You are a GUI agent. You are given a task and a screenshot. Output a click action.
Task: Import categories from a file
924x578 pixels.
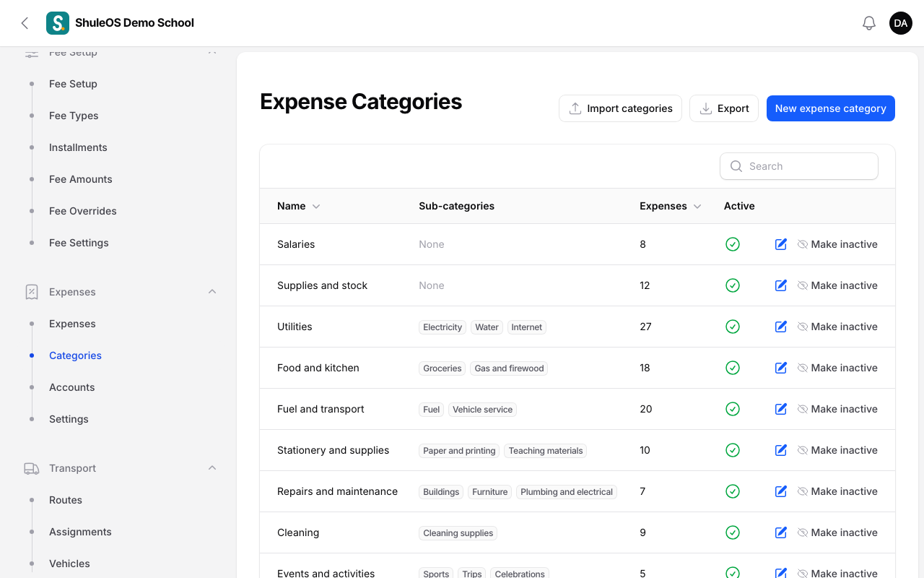[620, 108]
